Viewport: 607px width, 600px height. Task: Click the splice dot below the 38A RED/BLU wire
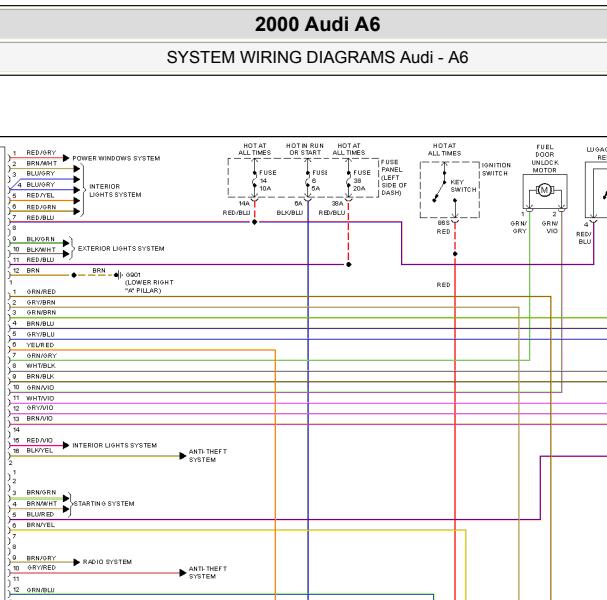(348, 264)
